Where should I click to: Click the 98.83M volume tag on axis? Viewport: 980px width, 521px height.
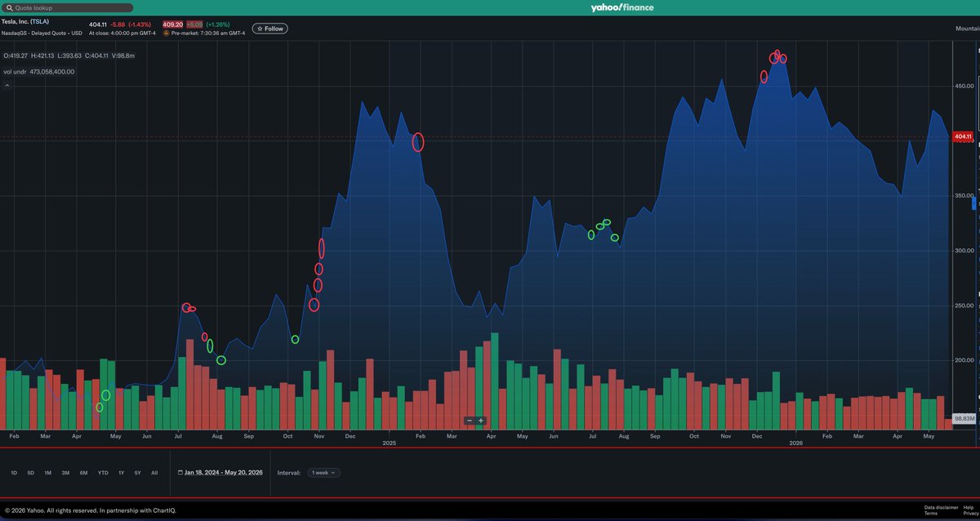coord(964,417)
